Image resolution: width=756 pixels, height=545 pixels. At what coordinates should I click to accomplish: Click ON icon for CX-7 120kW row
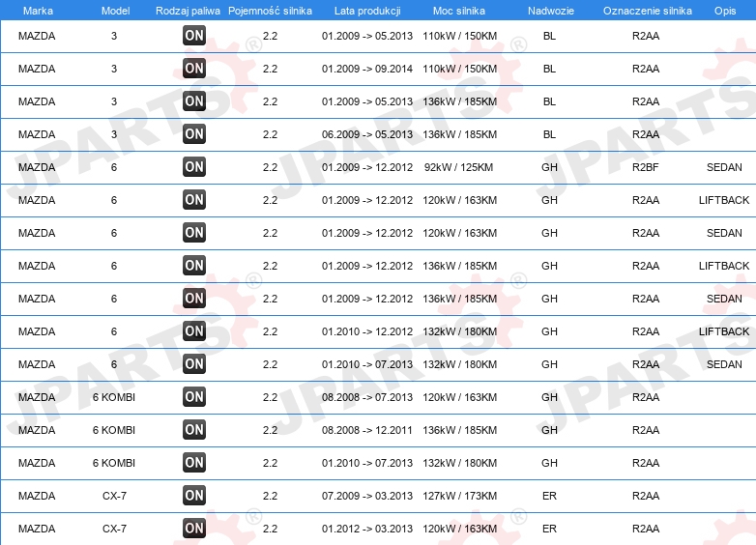point(194,528)
